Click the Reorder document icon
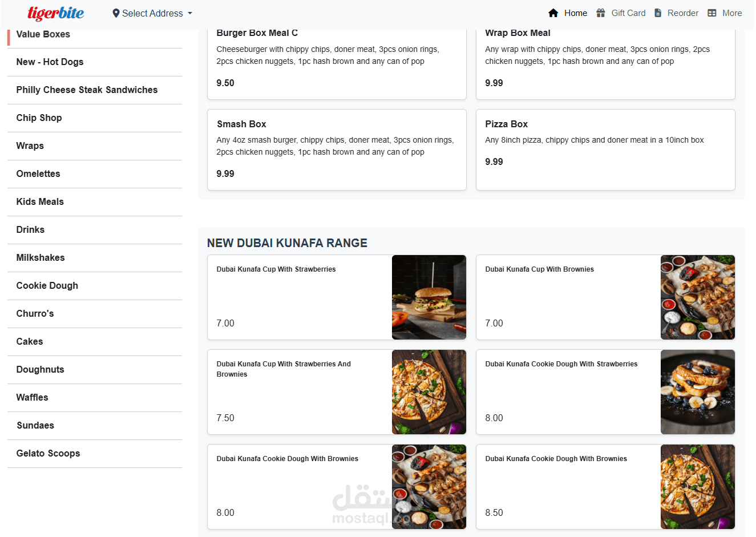The height and width of the screenshot is (537, 756). (658, 13)
